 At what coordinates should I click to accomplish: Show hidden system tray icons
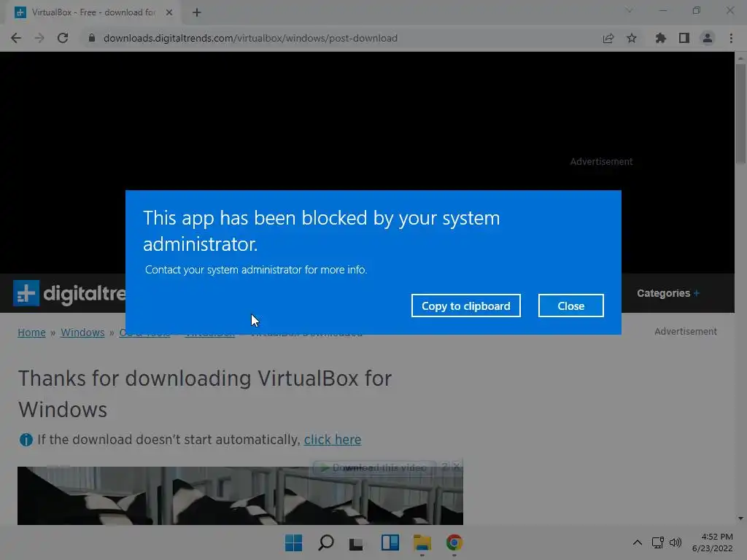point(638,542)
